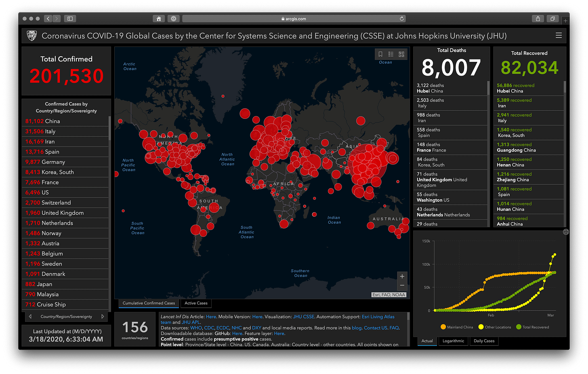Click the Contact US link
The height and width of the screenshot is (374, 588).
376,328
